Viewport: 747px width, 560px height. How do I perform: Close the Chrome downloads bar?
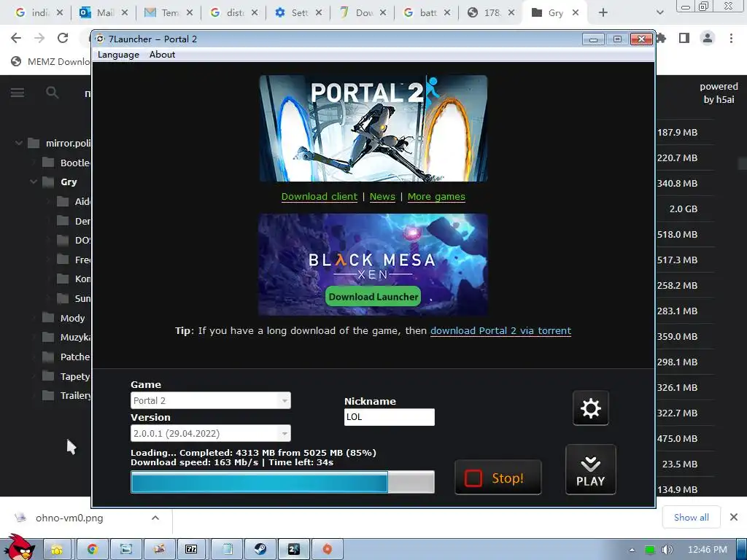tap(734, 517)
